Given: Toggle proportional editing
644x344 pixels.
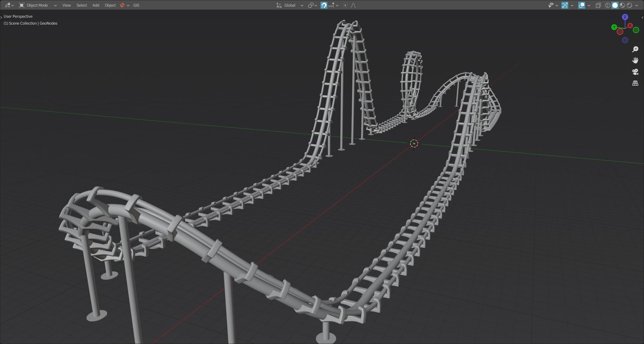Looking at the screenshot, I should 345,5.
